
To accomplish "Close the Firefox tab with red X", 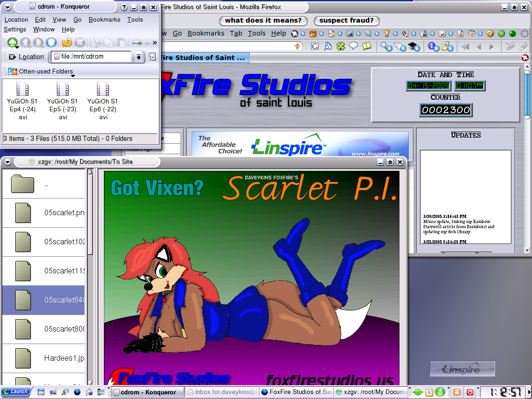I will pyautogui.click(x=525, y=58).
